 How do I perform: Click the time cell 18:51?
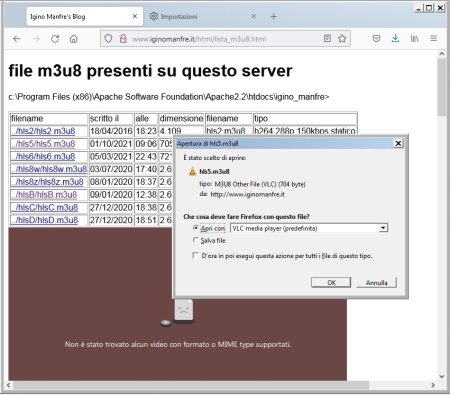pyautogui.click(x=146, y=220)
